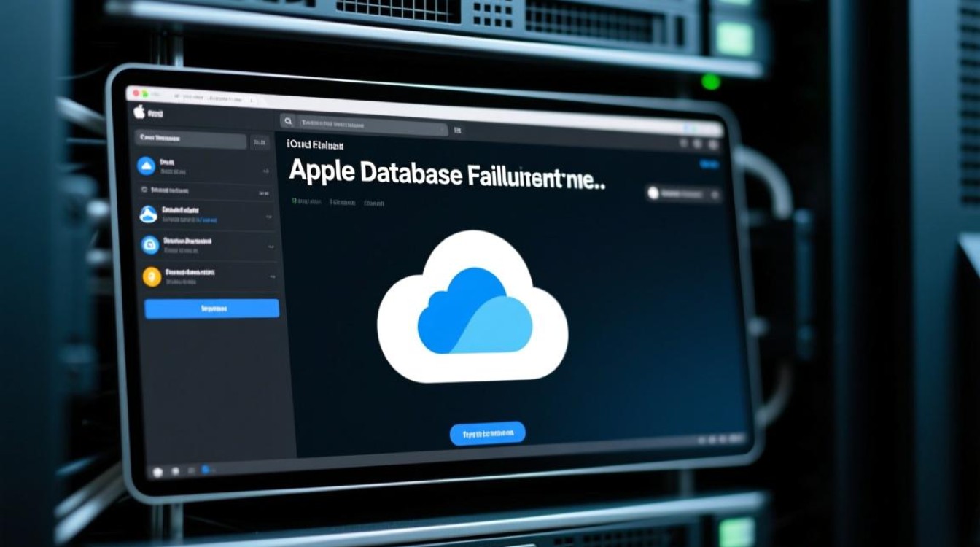Image resolution: width=980 pixels, height=547 pixels.
Task: Click into the top search input field
Action: [372, 125]
